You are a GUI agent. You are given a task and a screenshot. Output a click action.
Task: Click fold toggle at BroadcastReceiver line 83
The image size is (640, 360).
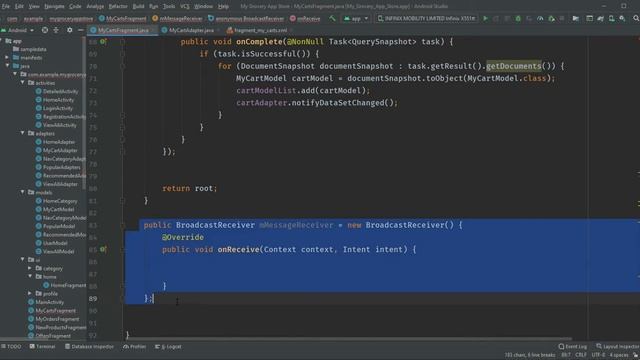[123, 225]
